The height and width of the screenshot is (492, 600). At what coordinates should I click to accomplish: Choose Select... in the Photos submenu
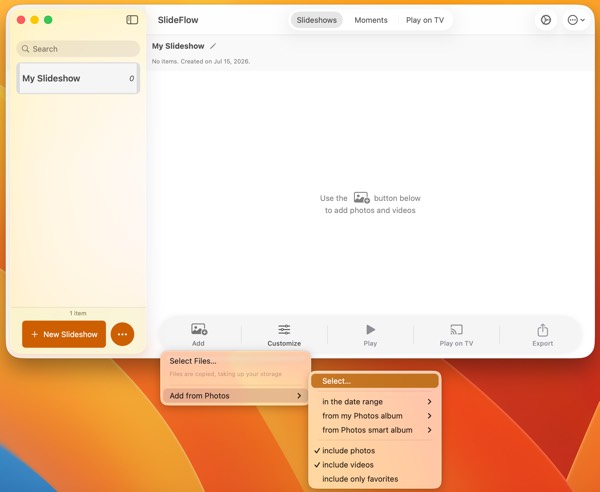375,381
